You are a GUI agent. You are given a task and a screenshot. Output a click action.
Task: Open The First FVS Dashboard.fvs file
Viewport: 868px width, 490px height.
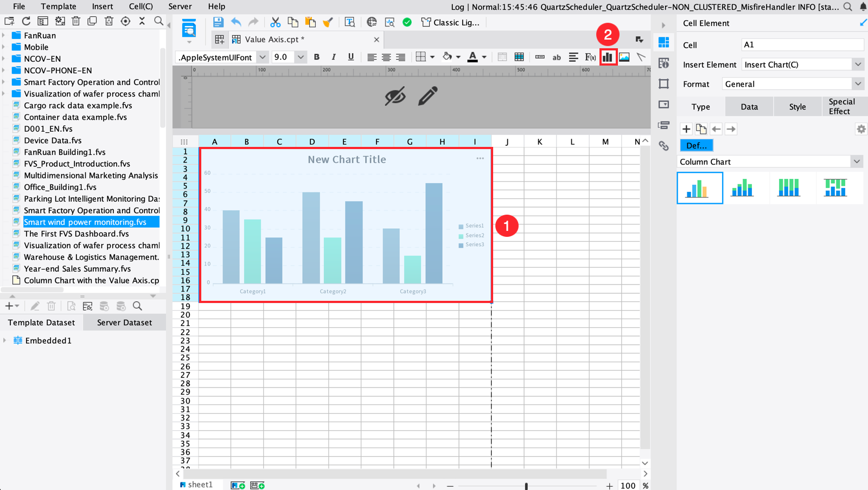[76, 234]
